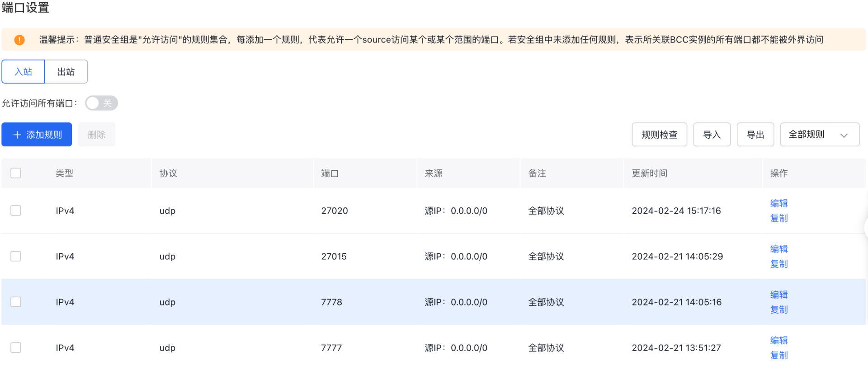Select the checkbox for port 27020 rule
Image resolution: width=868 pixels, height=370 pixels.
(x=16, y=211)
